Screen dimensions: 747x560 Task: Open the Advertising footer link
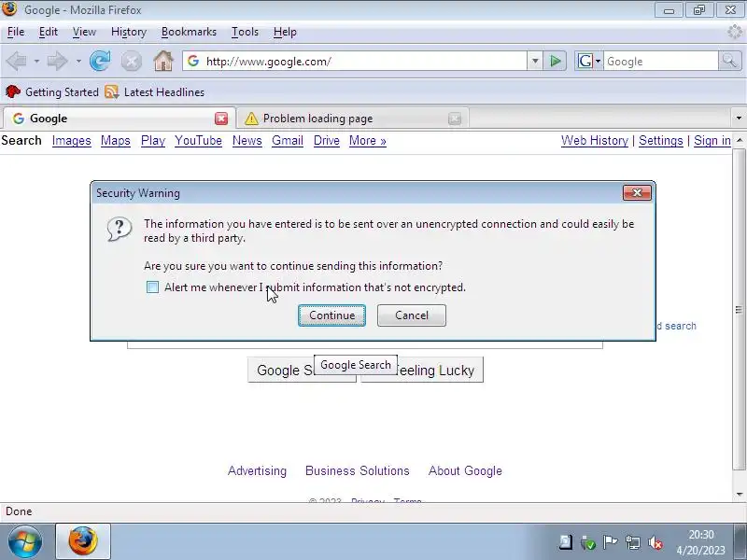(258, 471)
